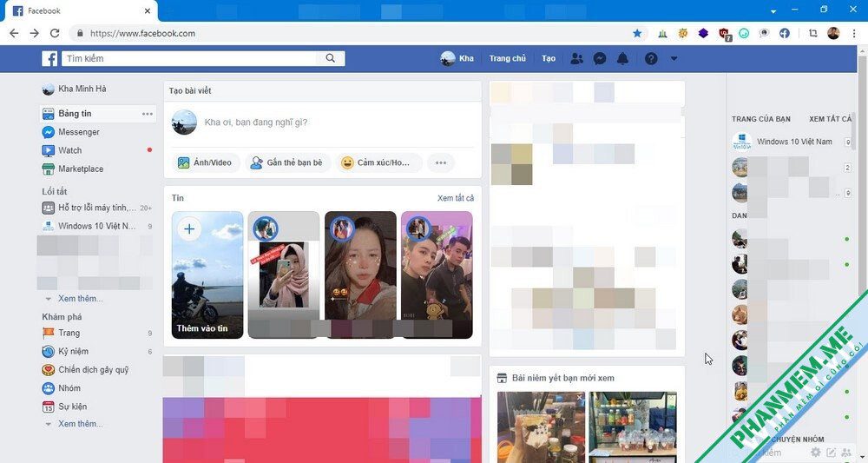Click the Facebook extension icon in the Chrome toolbar
Viewport: 868px width, 463px height.
pyautogui.click(x=785, y=33)
